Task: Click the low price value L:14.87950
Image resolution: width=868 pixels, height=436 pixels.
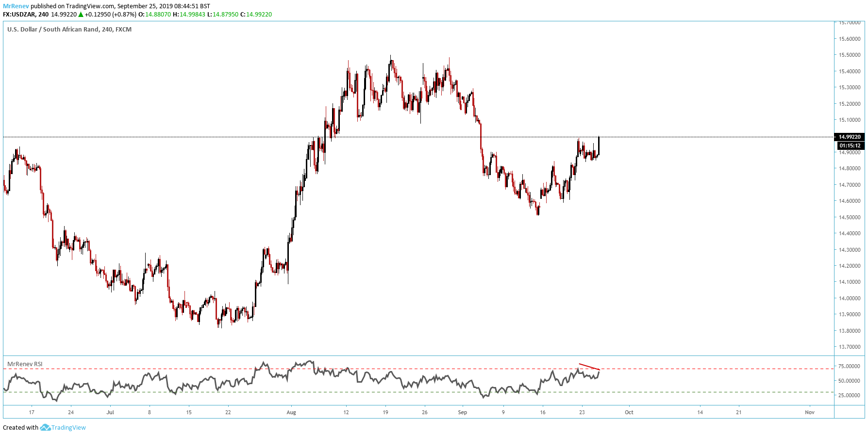Action: click(x=223, y=15)
